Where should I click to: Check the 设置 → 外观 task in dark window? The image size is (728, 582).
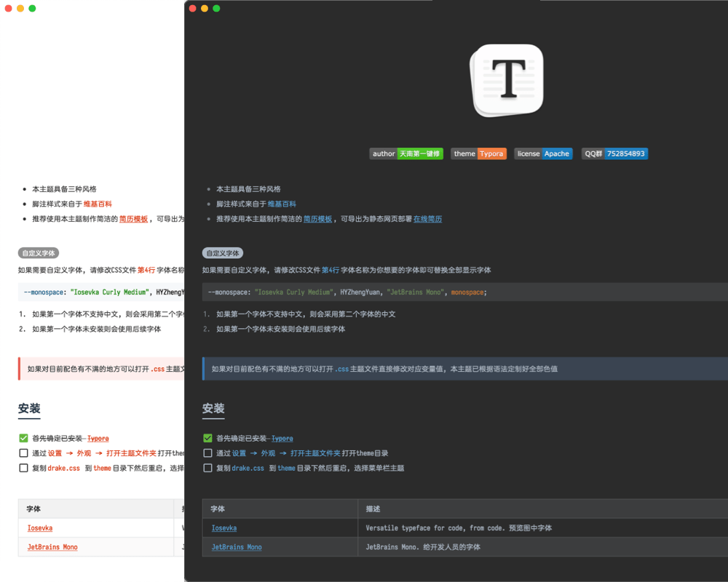207,453
